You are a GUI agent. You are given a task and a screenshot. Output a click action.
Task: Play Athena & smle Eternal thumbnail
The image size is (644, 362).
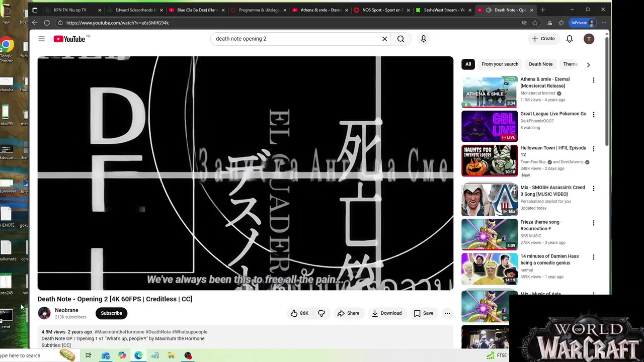click(x=490, y=92)
